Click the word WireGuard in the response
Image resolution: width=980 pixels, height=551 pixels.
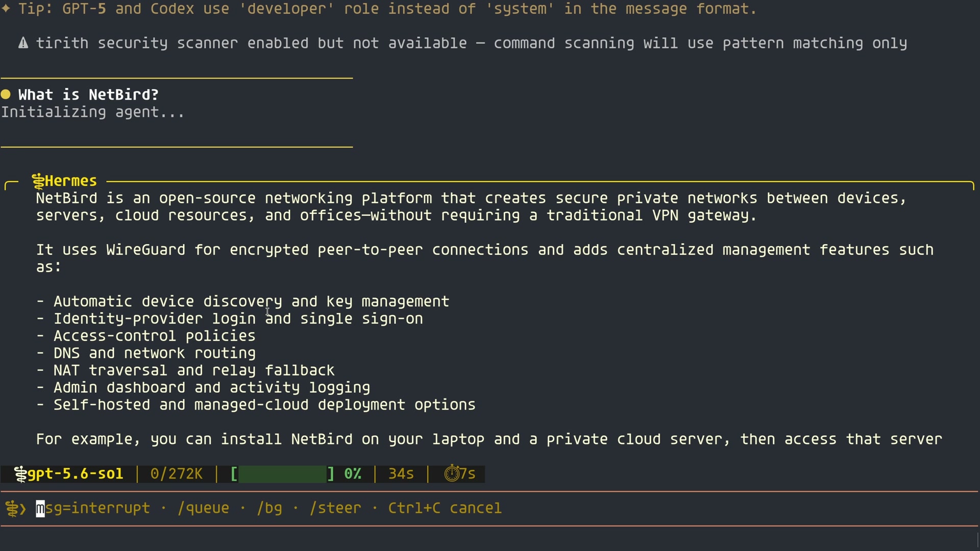(146, 250)
